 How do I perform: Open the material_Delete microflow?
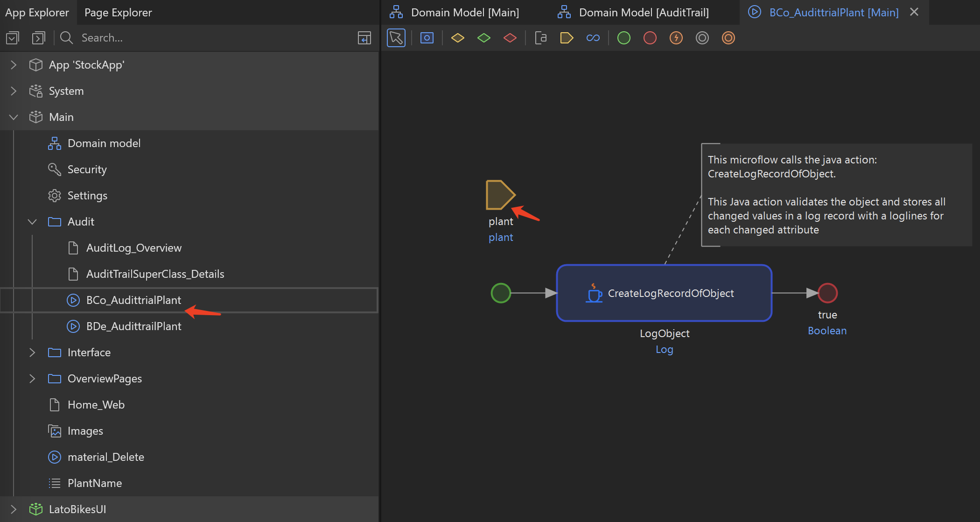click(x=106, y=457)
